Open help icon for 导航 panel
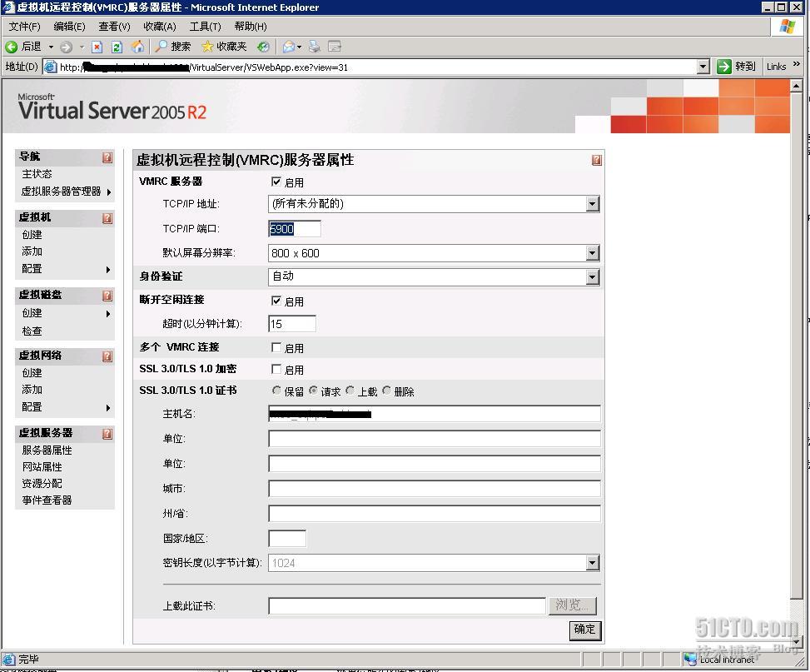This screenshot has height=672, width=810. 107,157
